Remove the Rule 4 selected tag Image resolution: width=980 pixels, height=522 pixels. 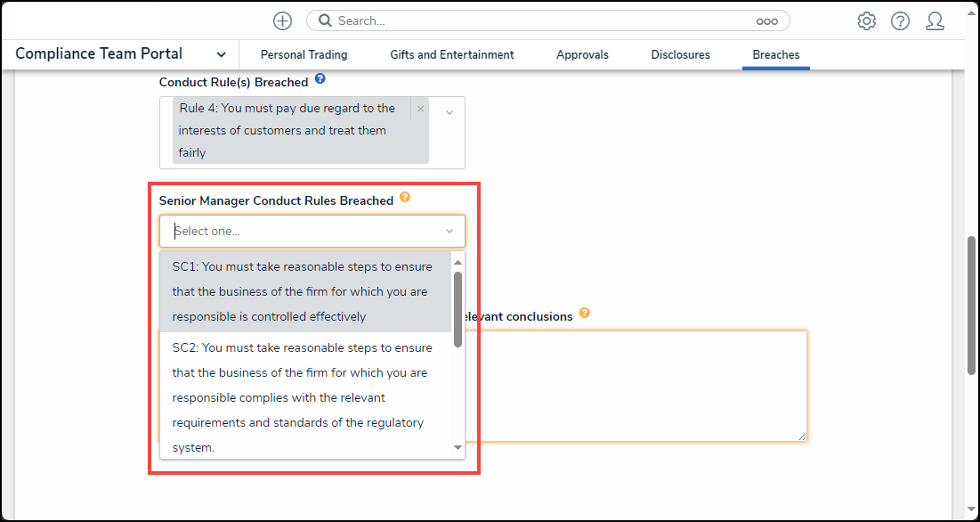[421, 109]
